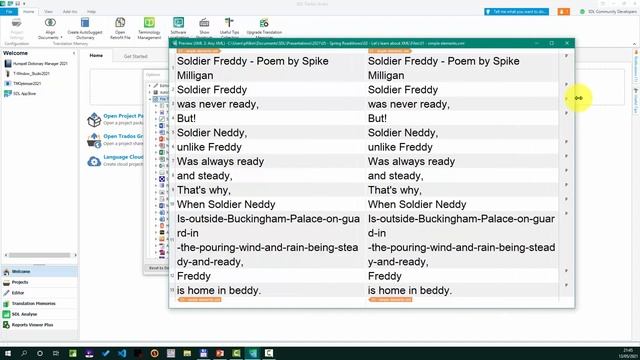Image resolution: width=640 pixels, height=360 pixels.
Task: Click 'Was always ready' in right preview column
Action: [x=411, y=162]
